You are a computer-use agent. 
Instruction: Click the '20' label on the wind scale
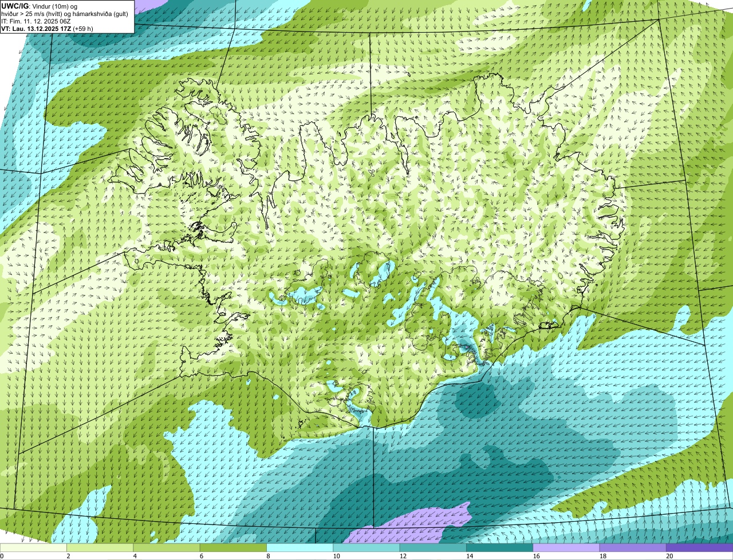[x=669, y=556]
